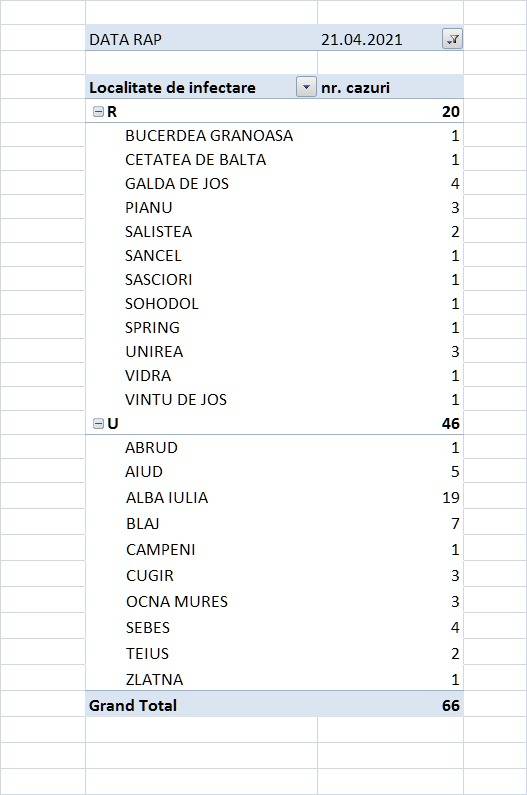The width and height of the screenshot is (527, 795).
Task: Select the 21.04.2021 date cell
Action: 362,40
